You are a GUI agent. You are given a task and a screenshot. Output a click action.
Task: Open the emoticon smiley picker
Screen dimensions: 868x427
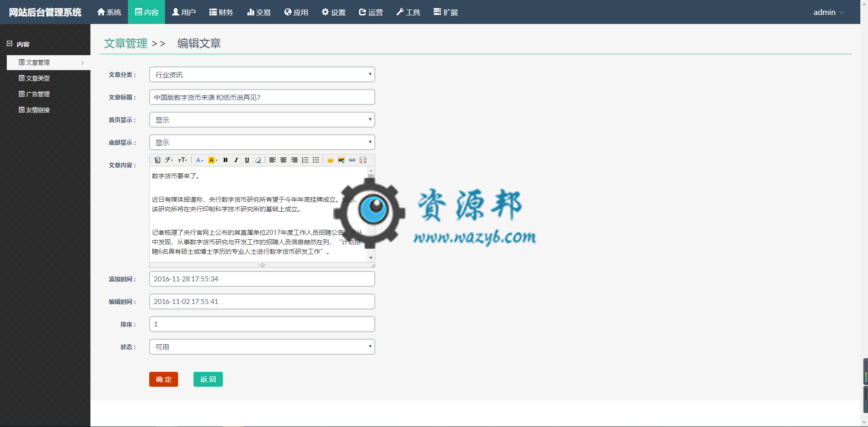[330, 160]
